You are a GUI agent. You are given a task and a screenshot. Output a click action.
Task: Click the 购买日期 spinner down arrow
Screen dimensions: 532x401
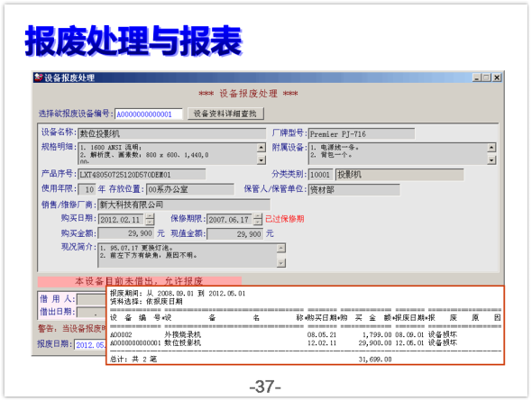pyautogui.click(x=150, y=223)
